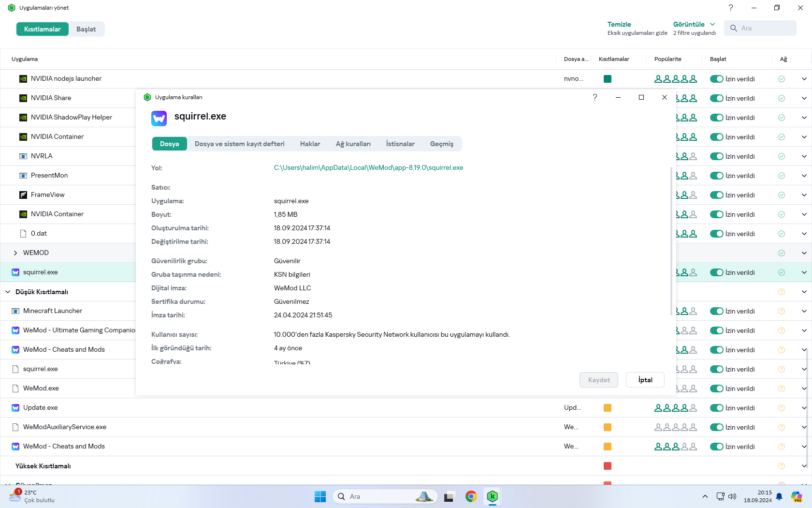Screen dimensions: 812x508
Task: Click the NVIDIA nodejs launcher app icon
Action: coord(23,79)
